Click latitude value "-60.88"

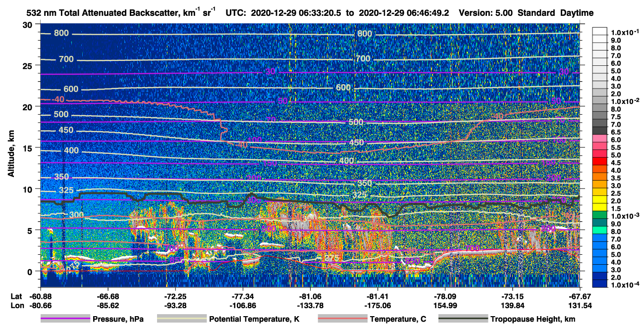(x=40, y=296)
